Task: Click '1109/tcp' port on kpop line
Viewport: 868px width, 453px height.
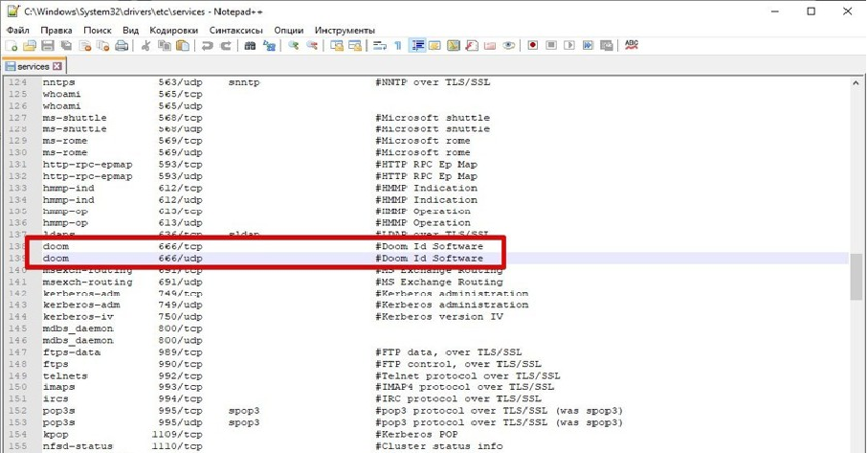Action: click(x=177, y=435)
